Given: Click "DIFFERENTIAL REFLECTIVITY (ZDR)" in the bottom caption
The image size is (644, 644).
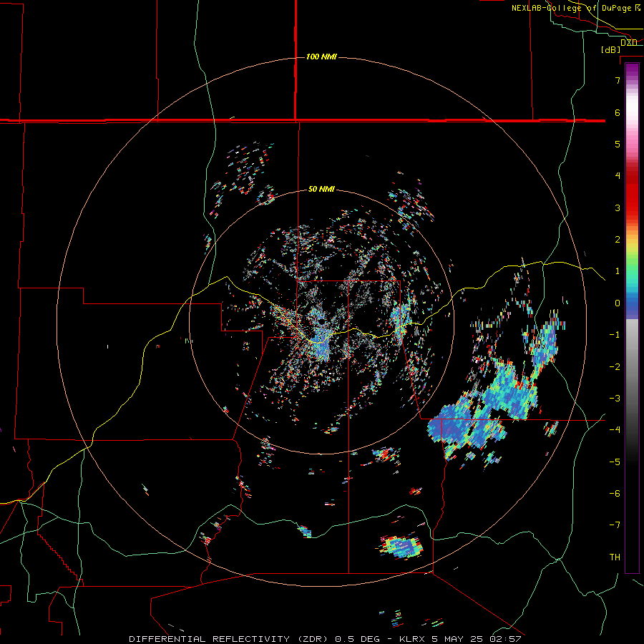Looking at the screenshot, I should [x=230, y=639].
